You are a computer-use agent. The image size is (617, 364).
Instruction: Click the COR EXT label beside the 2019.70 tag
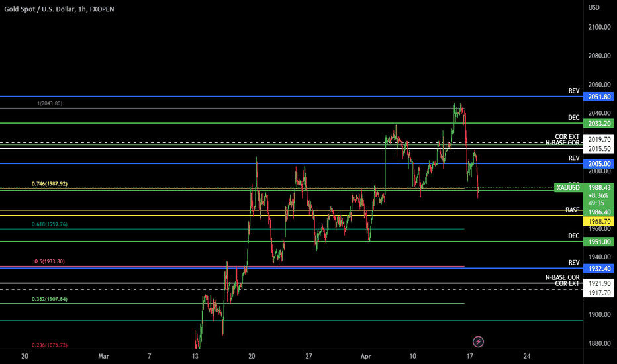click(567, 136)
